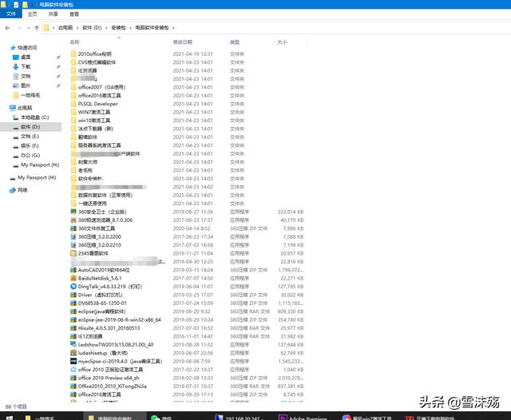
Task: Go up one folder level arrow
Action: pos(37,28)
